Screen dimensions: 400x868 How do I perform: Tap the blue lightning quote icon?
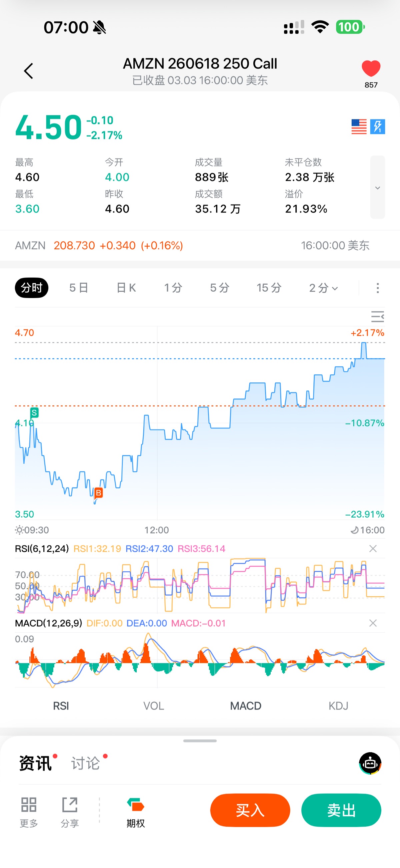pyautogui.click(x=377, y=127)
